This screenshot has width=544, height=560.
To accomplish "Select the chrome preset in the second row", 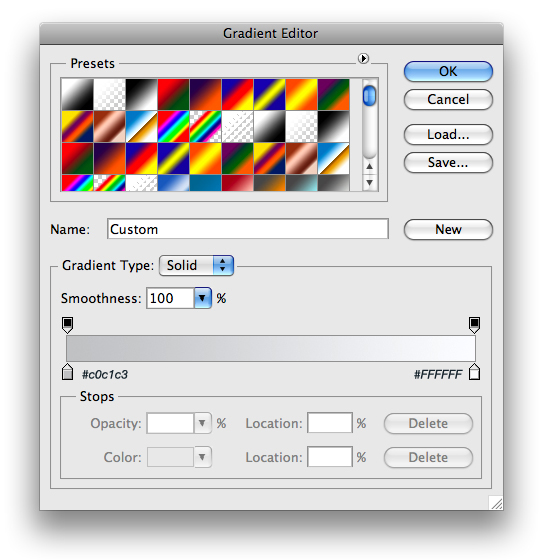I will click(141, 126).
